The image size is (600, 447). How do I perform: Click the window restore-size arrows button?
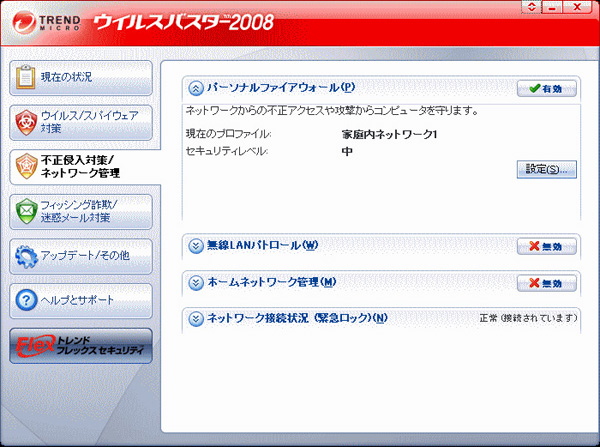(531, 7)
